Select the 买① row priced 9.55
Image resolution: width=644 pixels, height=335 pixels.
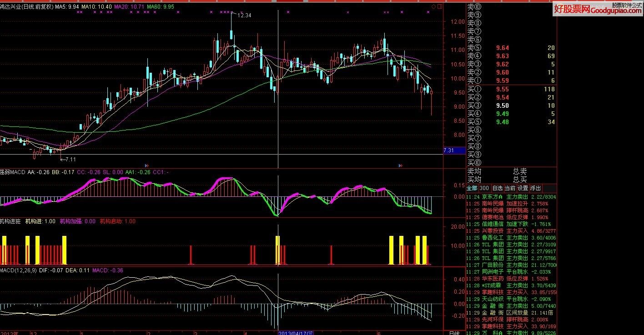(512, 89)
